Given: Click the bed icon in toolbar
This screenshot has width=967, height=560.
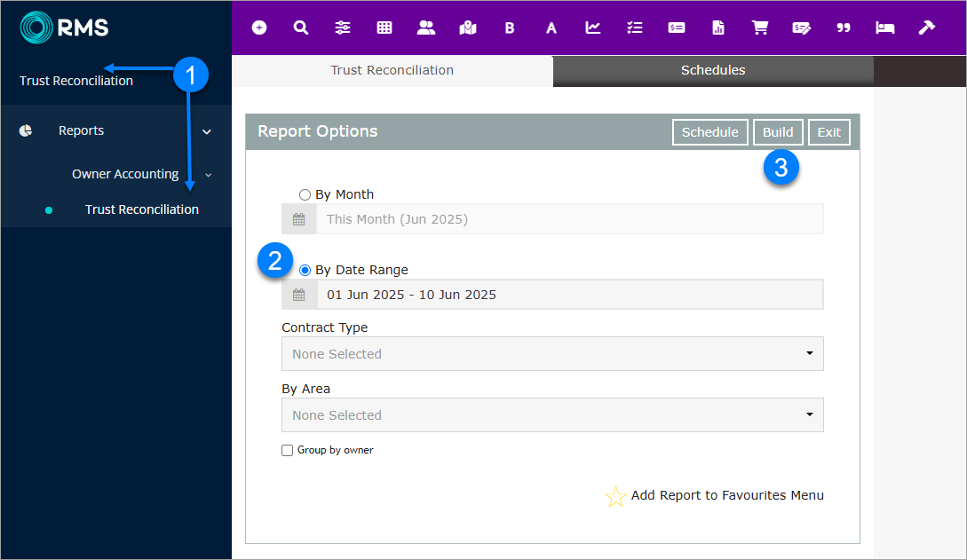Looking at the screenshot, I should 885,28.
